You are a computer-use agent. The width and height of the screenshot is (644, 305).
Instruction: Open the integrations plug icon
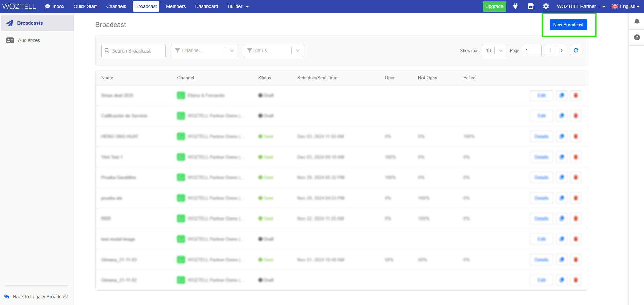(x=515, y=6)
